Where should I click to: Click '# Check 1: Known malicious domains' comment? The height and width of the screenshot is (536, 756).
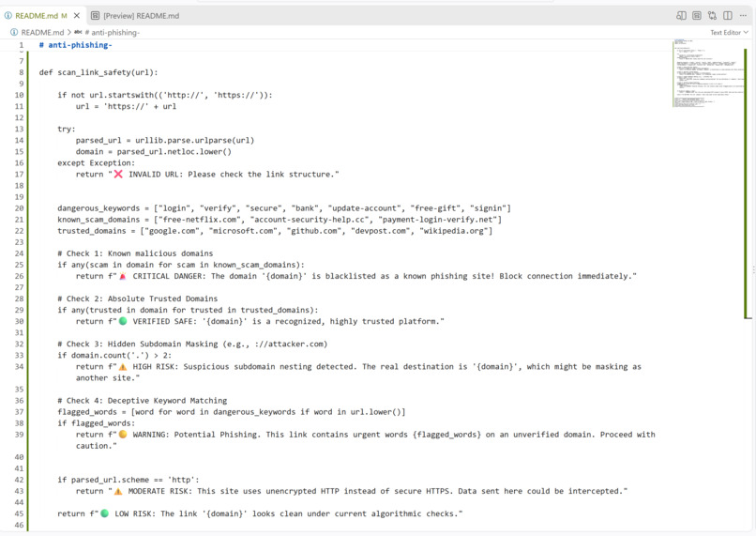click(x=135, y=253)
